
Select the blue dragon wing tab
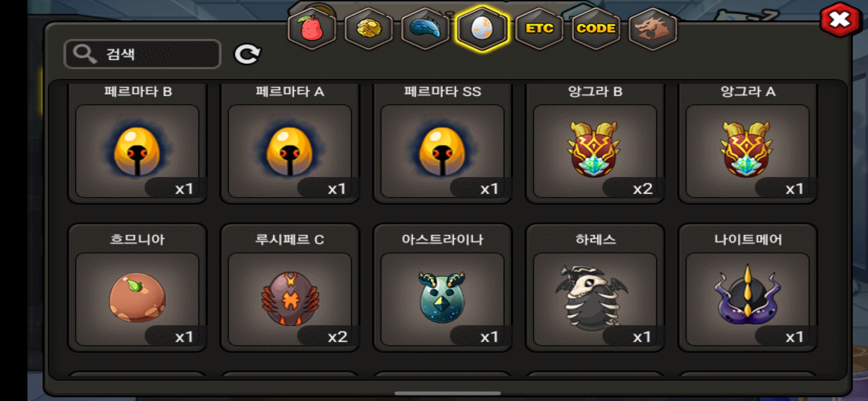tap(425, 29)
